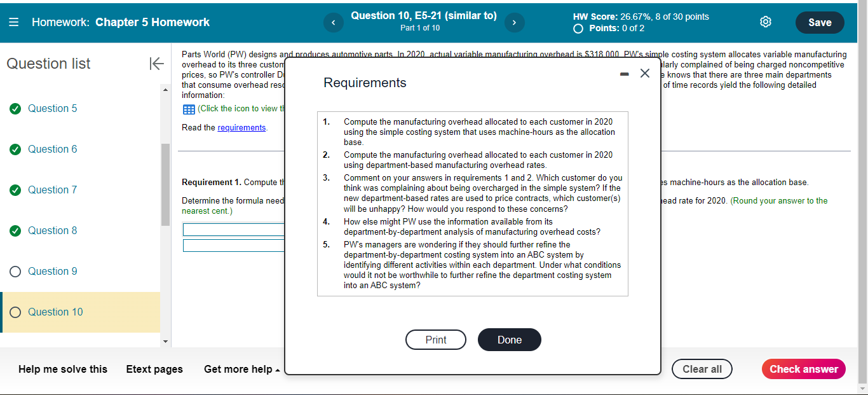Print the requirements list
Screen dimensions: 868x395
click(x=435, y=340)
